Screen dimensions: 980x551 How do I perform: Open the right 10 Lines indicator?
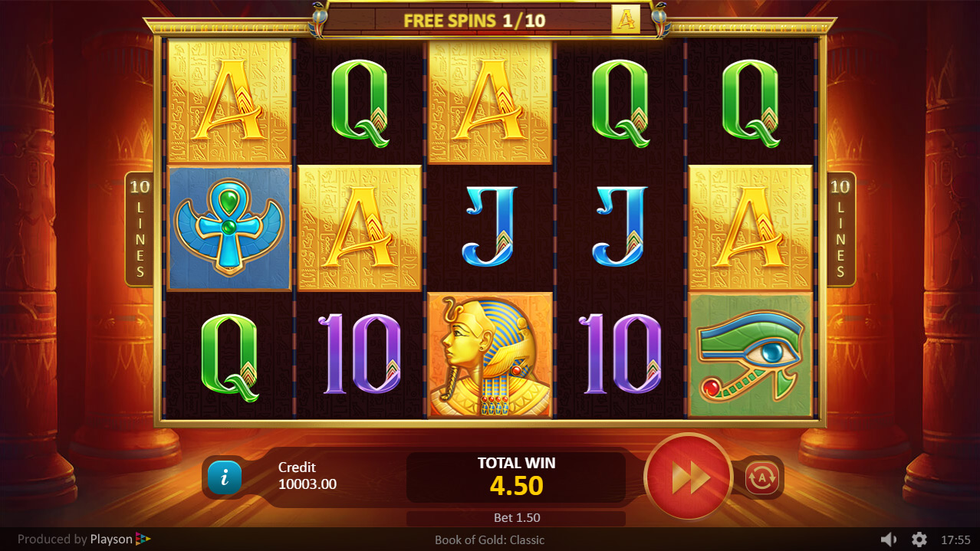click(840, 228)
